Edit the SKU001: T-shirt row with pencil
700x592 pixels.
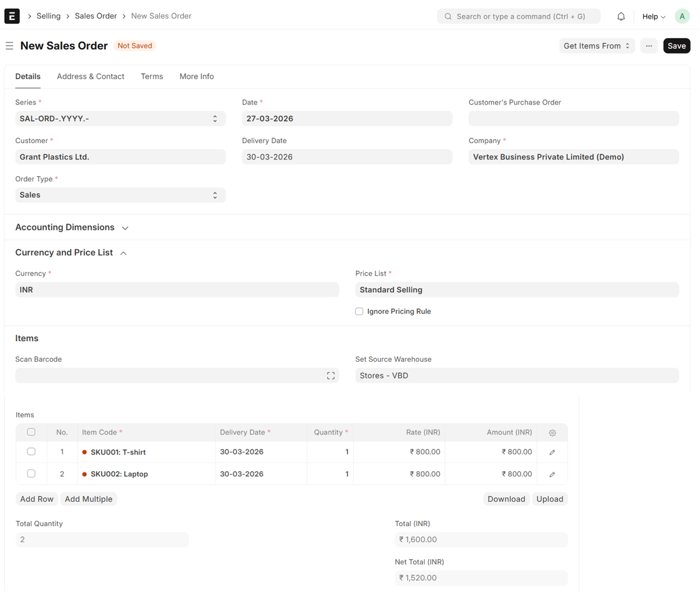[552, 453]
